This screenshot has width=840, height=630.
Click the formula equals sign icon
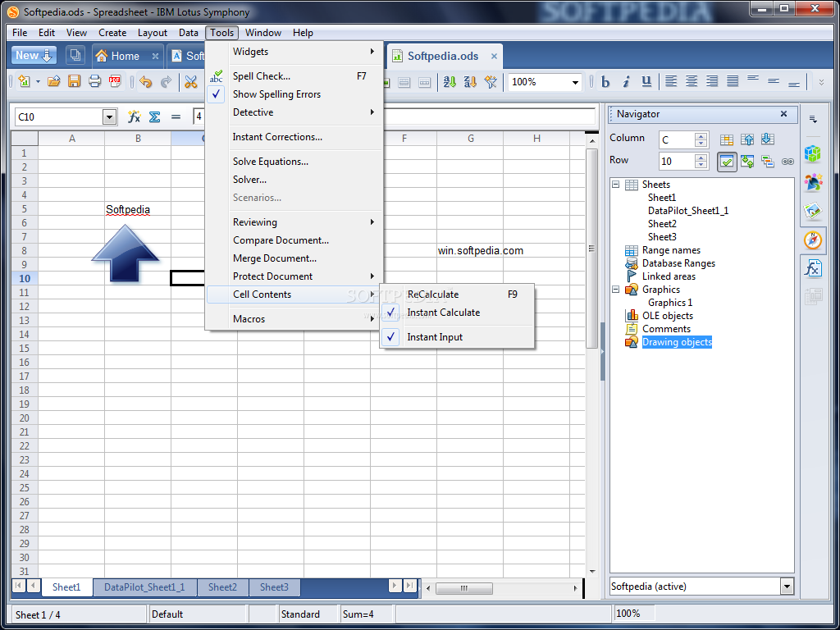176,116
